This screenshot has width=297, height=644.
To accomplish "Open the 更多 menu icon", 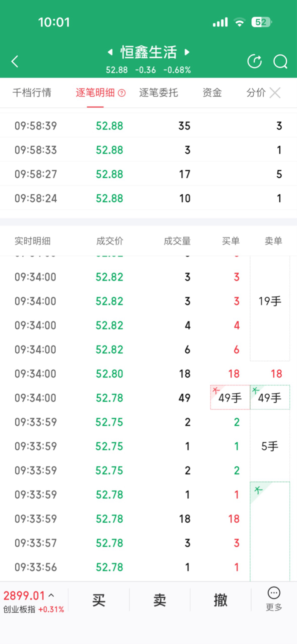I will point(274,593).
